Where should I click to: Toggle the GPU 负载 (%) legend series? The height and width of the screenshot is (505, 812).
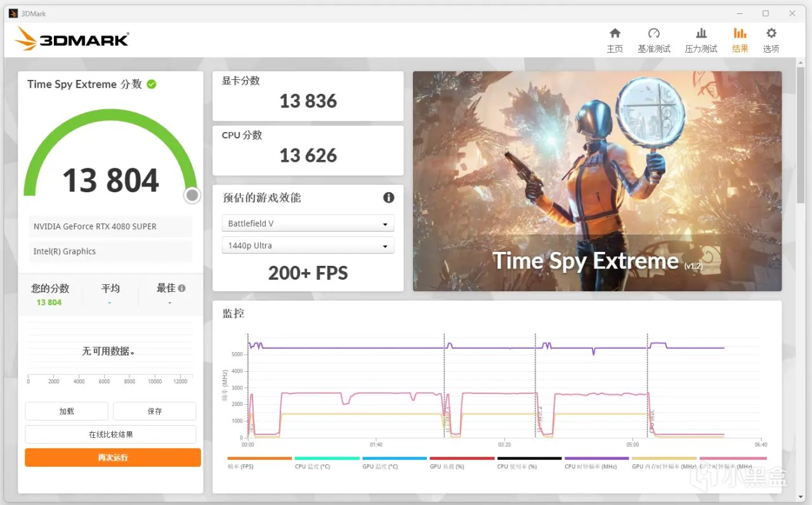pos(462,463)
